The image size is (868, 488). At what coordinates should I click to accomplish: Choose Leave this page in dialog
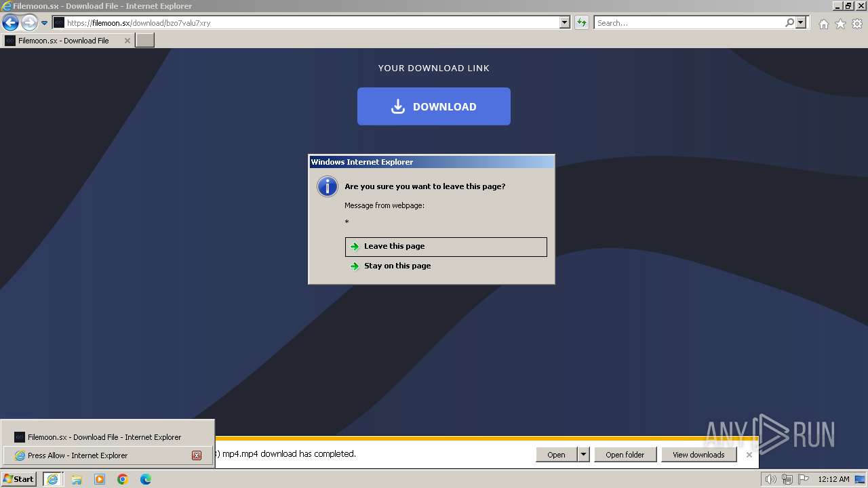[446, 247]
